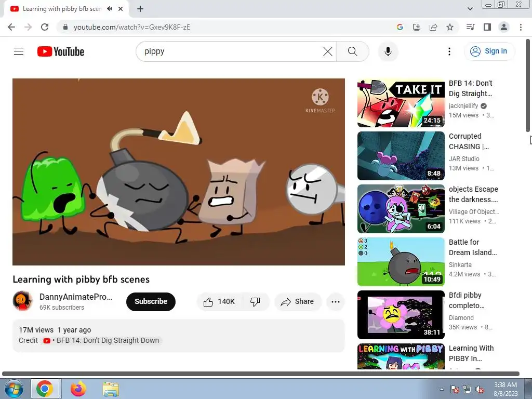
Task: Open objects Escape the darkness thumbnail
Action: 401,209
